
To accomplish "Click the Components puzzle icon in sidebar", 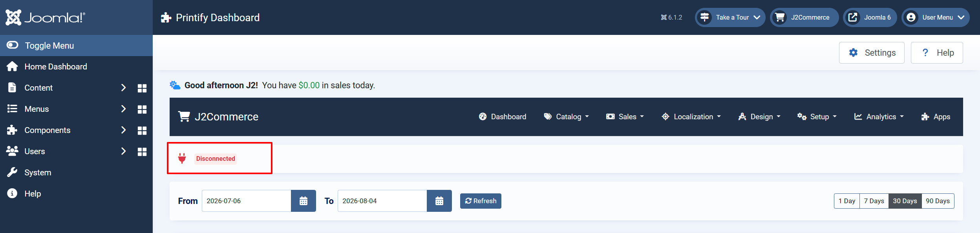I will [x=12, y=130].
